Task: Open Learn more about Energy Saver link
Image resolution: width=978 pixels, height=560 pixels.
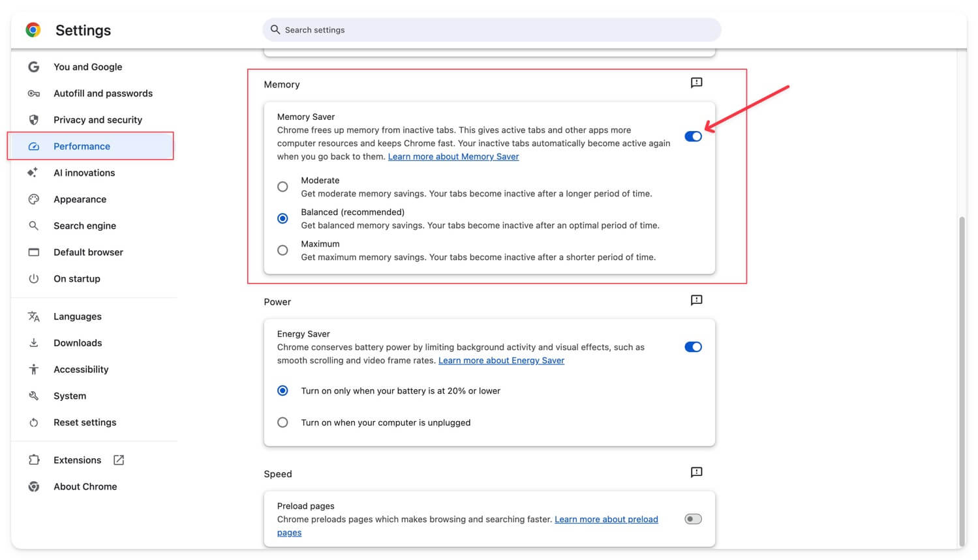Action: [x=501, y=361]
